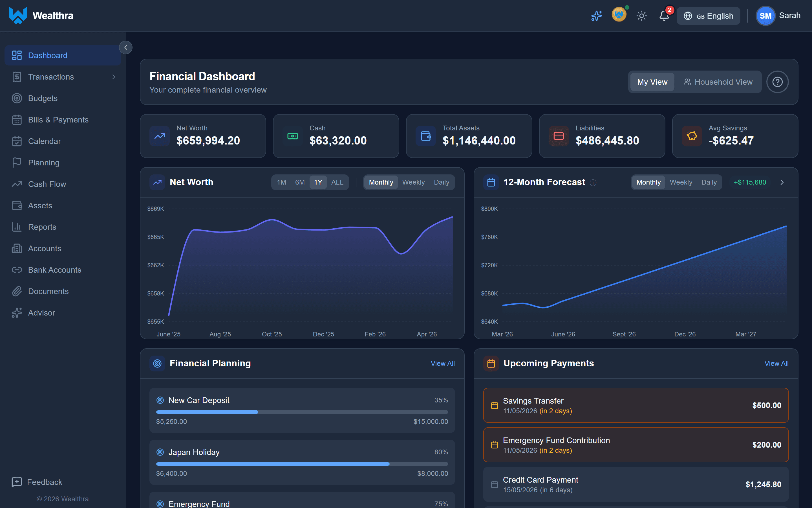Click the Financial Planning target icon

157,364
